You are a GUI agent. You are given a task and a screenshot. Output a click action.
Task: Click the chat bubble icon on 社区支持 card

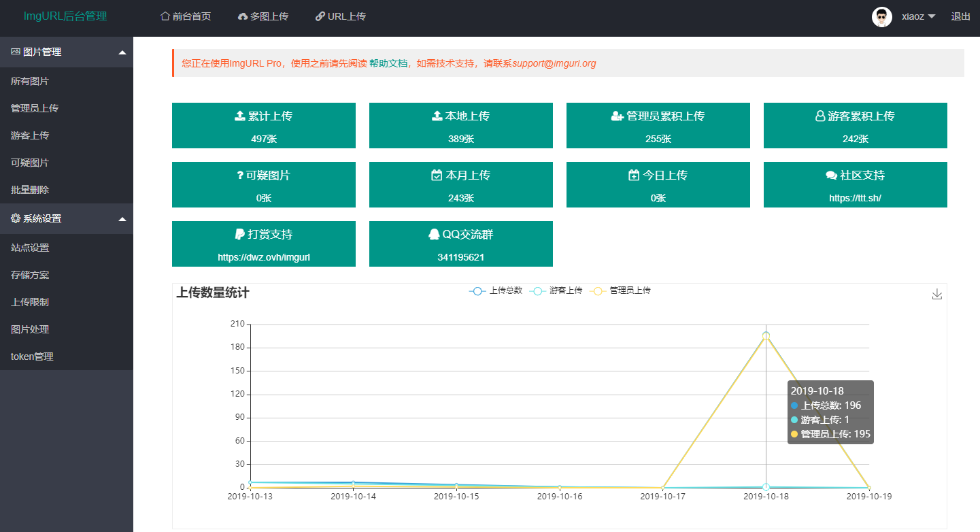pyautogui.click(x=831, y=176)
